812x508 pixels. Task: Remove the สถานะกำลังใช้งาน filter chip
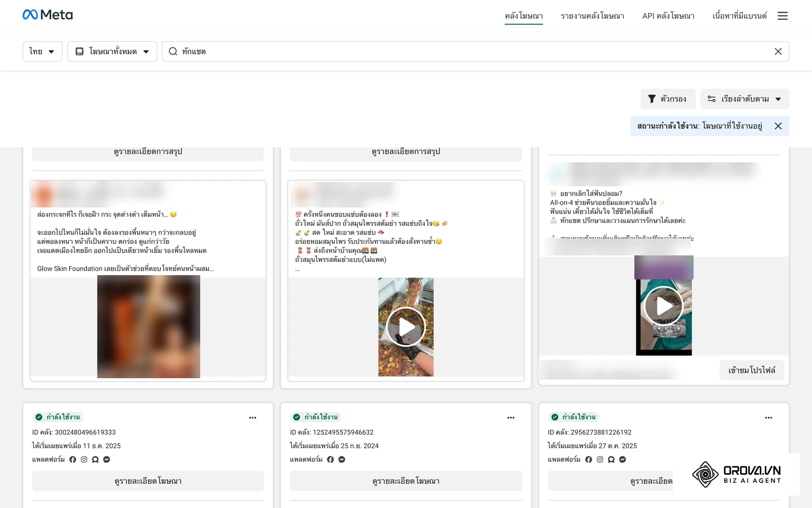[778, 126]
